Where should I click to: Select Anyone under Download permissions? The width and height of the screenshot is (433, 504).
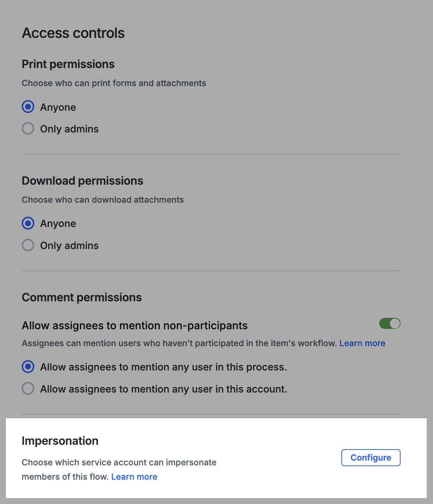28,223
